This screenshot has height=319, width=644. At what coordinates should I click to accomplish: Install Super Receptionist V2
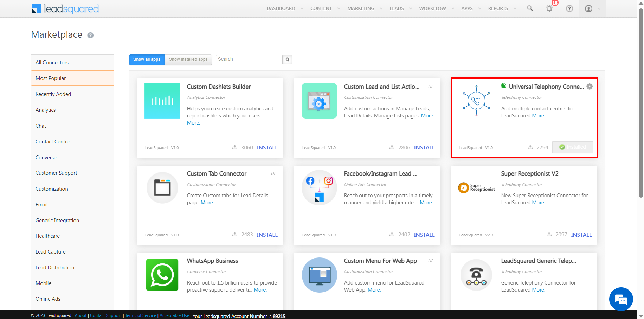tap(581, 235)
